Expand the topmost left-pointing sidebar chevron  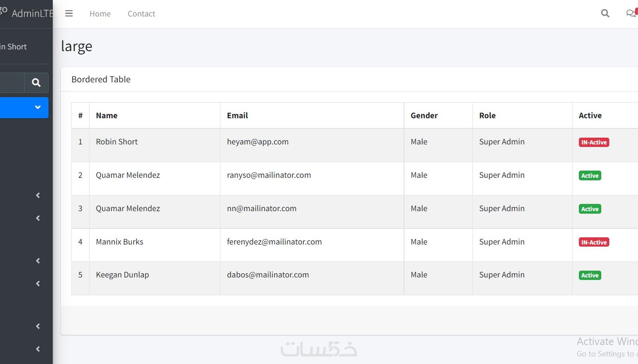coord(38,195)
